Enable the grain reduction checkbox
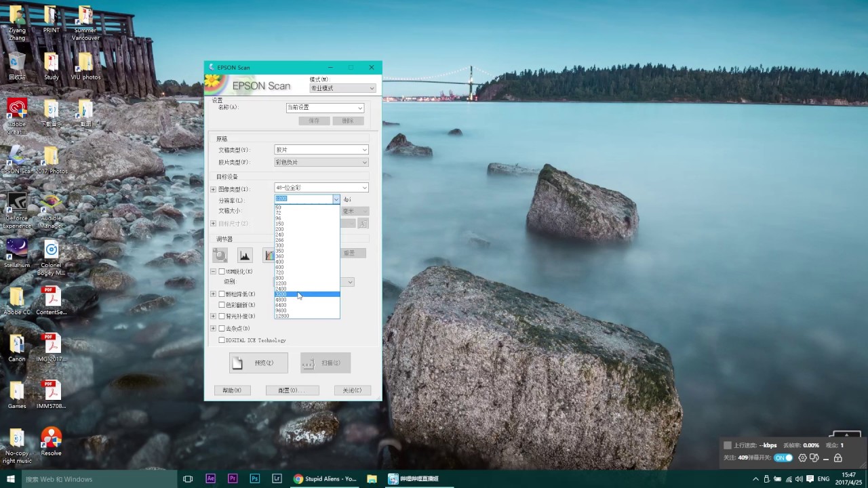 click(x=221, y=294)
